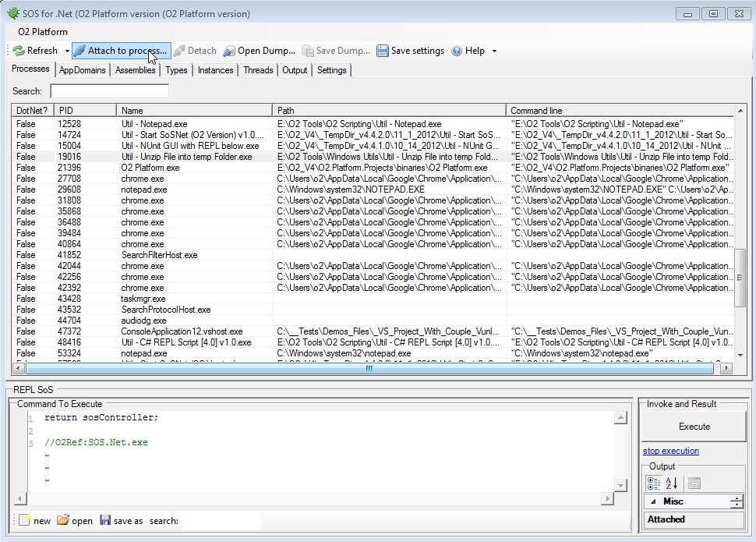
Task: Open the Help dropdown arrow
Action: [493, 50]
